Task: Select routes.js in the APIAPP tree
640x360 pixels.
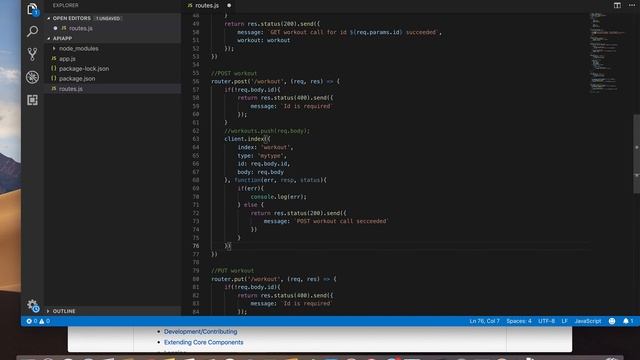Action: [71, 89]
